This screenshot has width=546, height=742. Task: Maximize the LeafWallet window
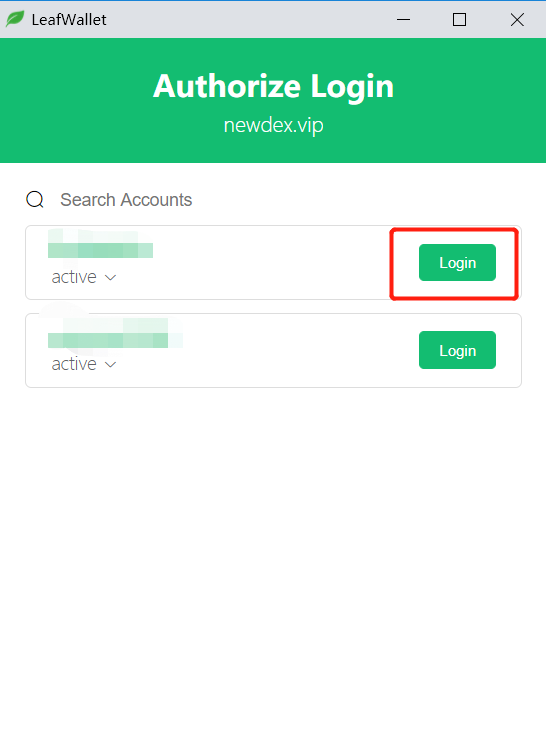click(x=459, y=19)
